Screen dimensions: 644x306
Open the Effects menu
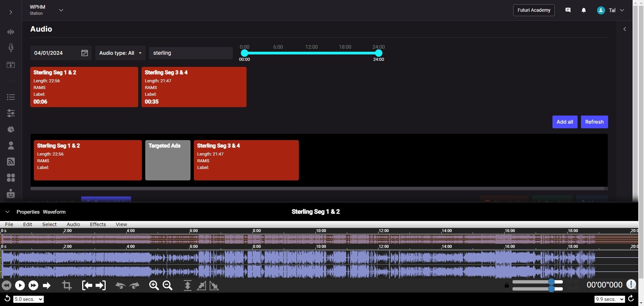[x=98, y=224]
